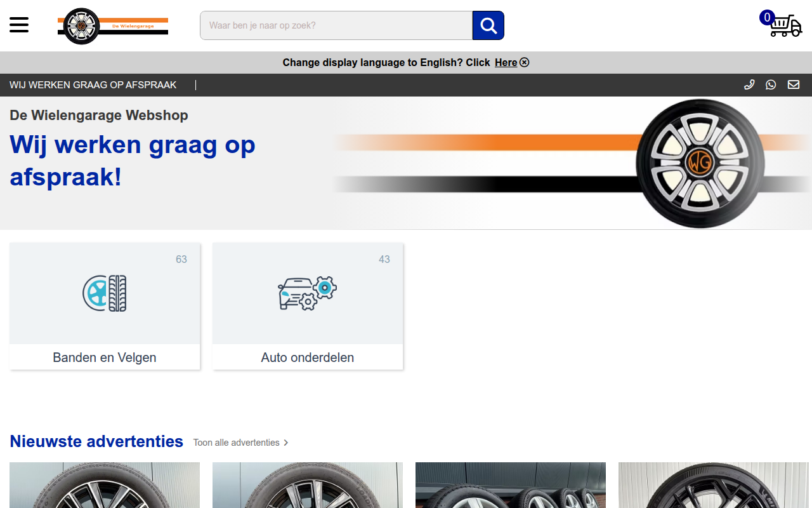Dismiss the language change banner
The image size is (812, 508).
[x=525, y=62]
